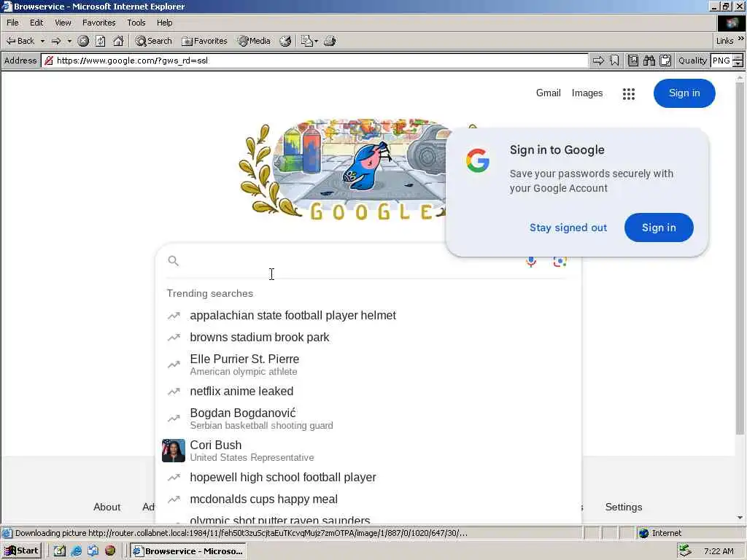Open the Help menu
Screen dimensions: 747x560
click(164, 23)
